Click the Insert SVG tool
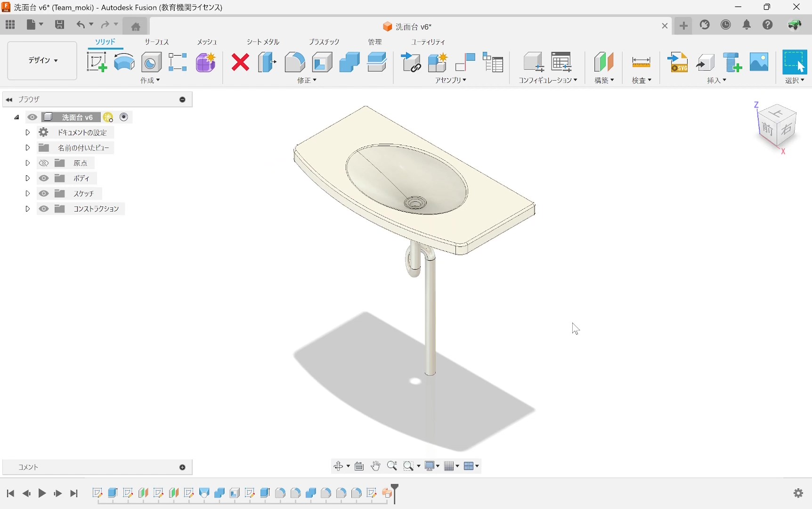This screenshot has width=812, height=509. click(678, 62)
